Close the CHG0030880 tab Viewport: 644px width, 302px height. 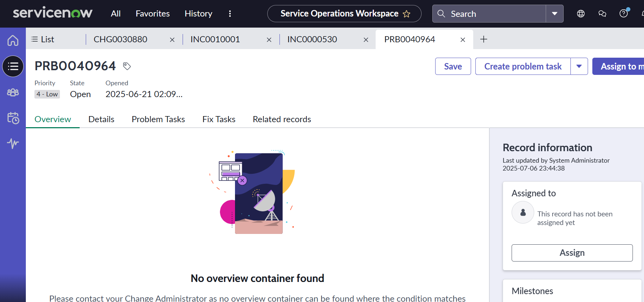click(172, 40)
